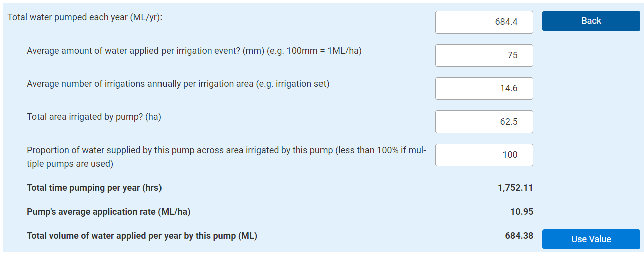Screen dimensions: 644x255
Task: Click the 'Total time pumping per year' label
Action: tap(94, 188)
